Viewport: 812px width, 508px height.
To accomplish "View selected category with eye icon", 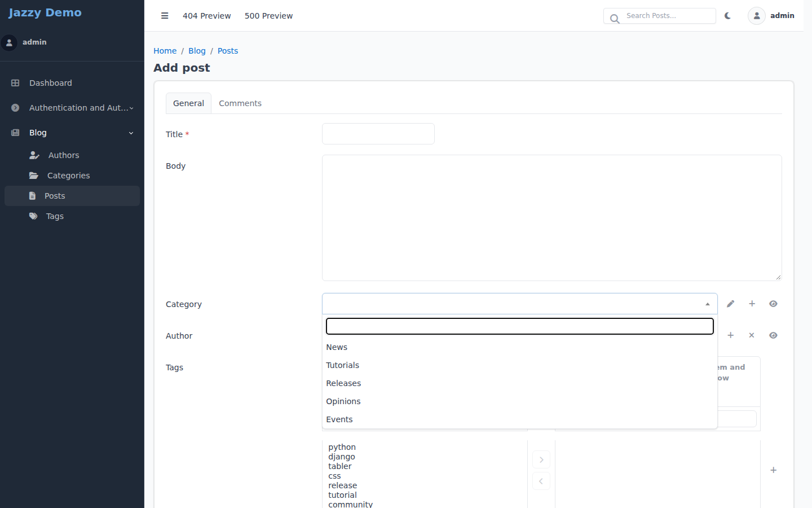I will [x=773, y=304].
